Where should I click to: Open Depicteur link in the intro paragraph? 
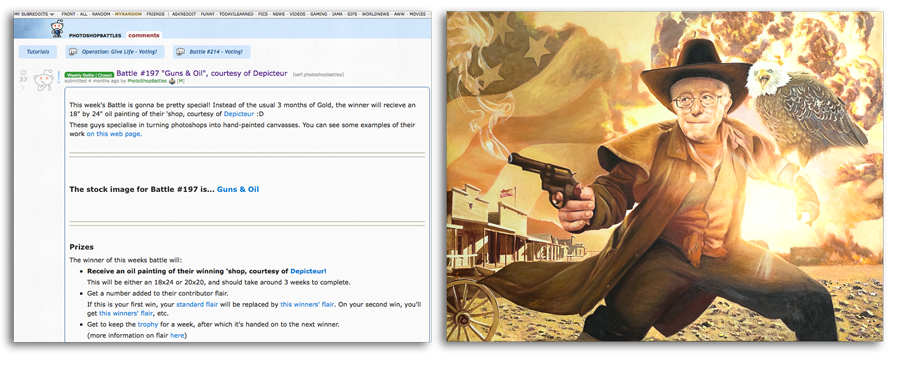point(239,114)
